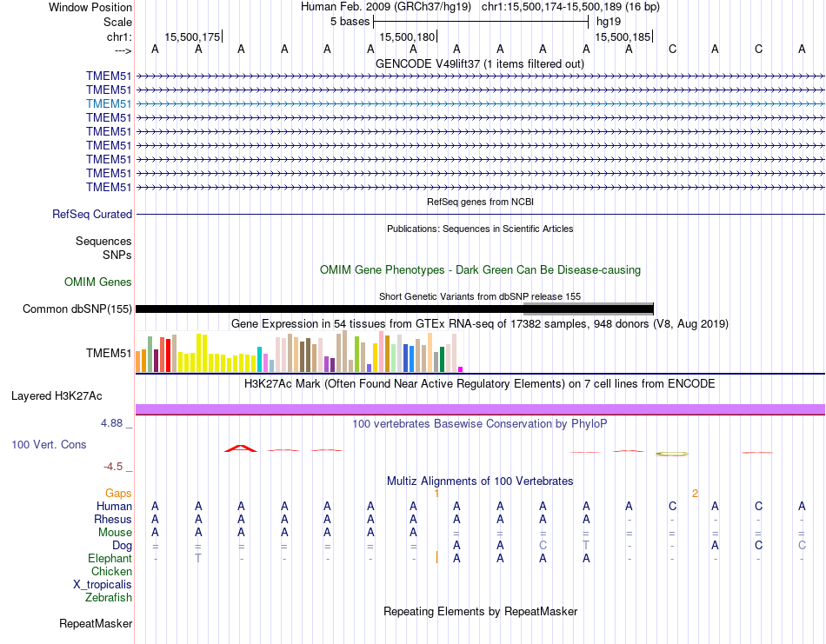The width and height of the screenshot is (826, 644).
Task: Select the Human species row label
Action: click(114, 507)
